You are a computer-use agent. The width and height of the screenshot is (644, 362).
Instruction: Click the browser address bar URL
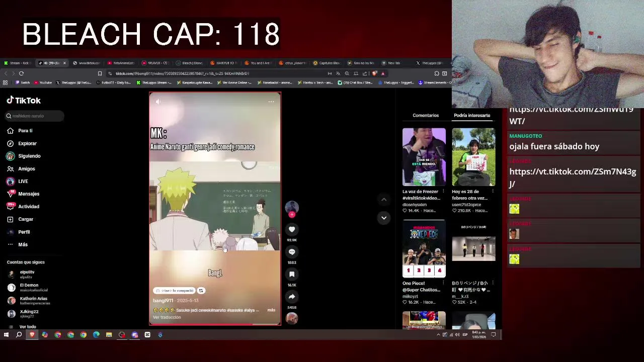(182, 73)
